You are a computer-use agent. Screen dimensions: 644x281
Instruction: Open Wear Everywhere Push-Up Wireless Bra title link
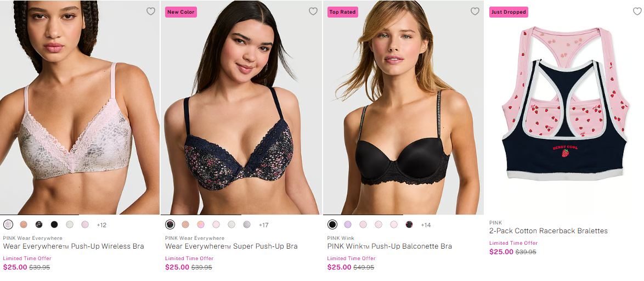pos(74,246)
